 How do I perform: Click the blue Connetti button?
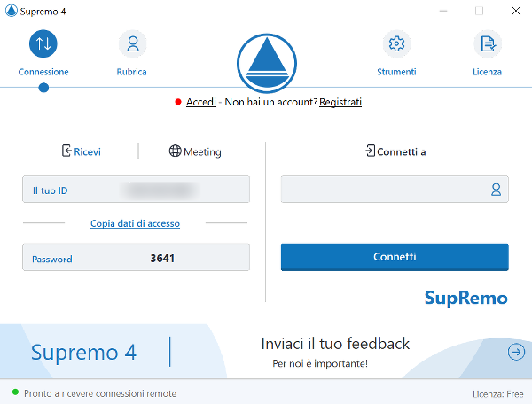click(x=395, y=257)
